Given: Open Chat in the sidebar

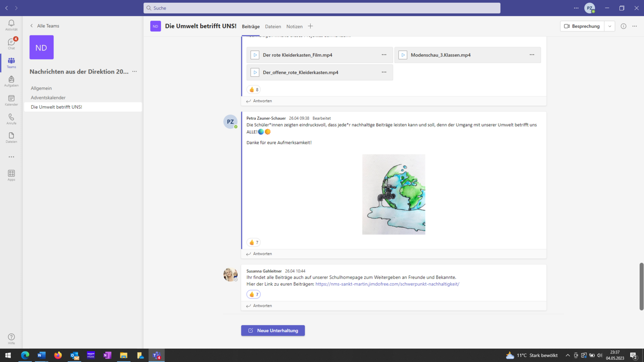Looking at the screenshot, I should (x=11, y=43).
